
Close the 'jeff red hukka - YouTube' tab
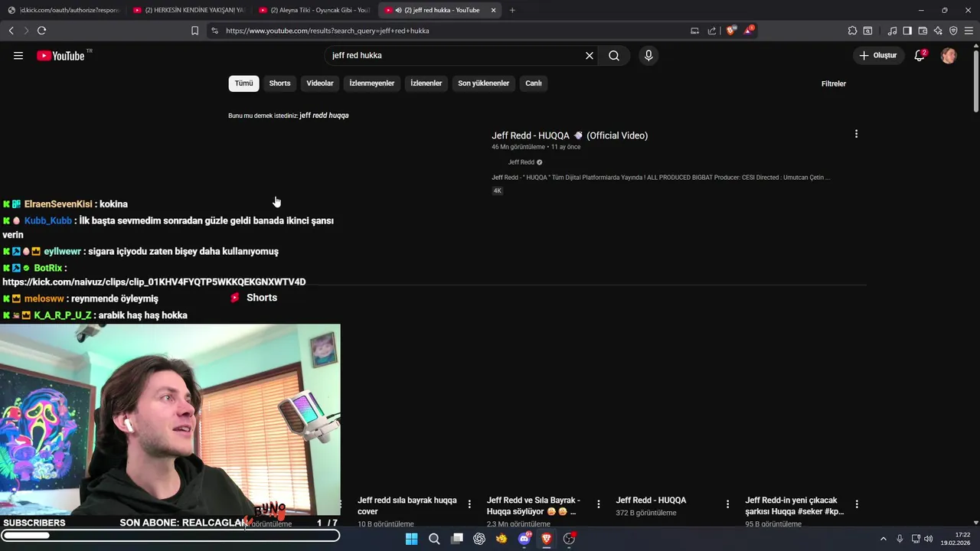493,10
